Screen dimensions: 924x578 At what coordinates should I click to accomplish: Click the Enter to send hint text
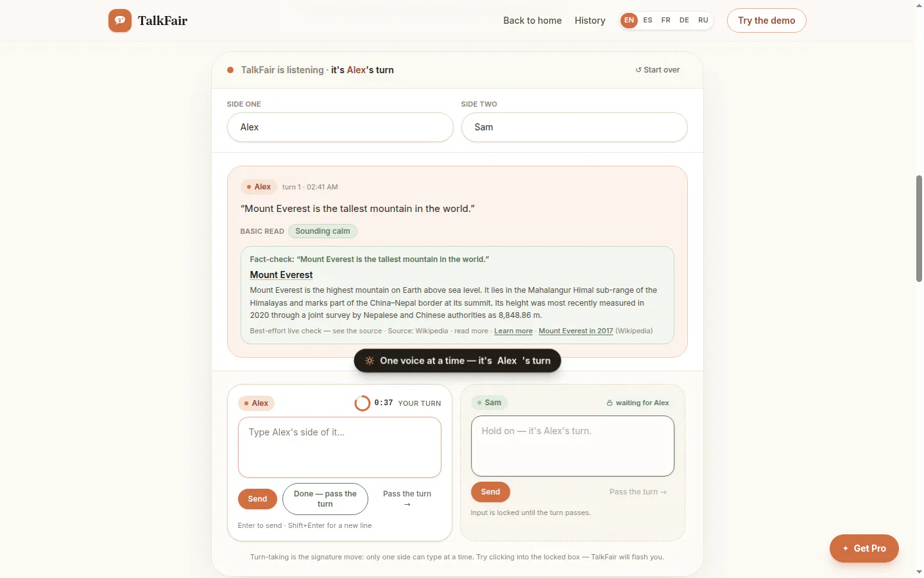click(x=305, y=525)
